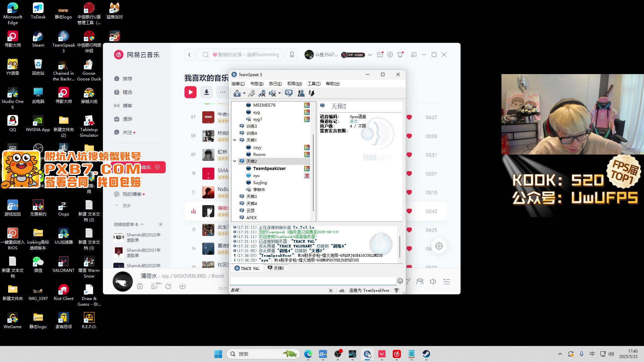Open speaker mute dropdown arrow in TeamSpeak
The height and width of the screenshot is (362, 644).
(x=279, y=93)
